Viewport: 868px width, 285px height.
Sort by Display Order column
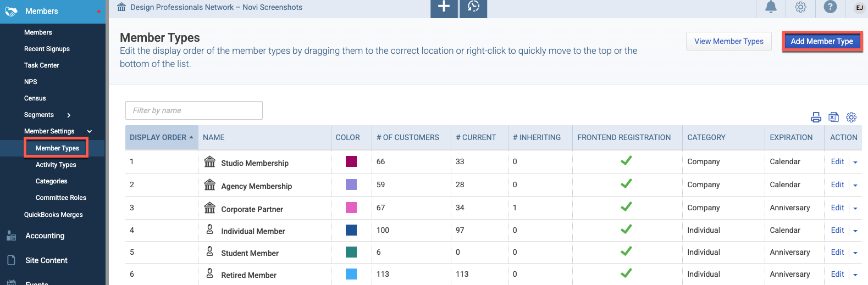(x=162, y=137)
